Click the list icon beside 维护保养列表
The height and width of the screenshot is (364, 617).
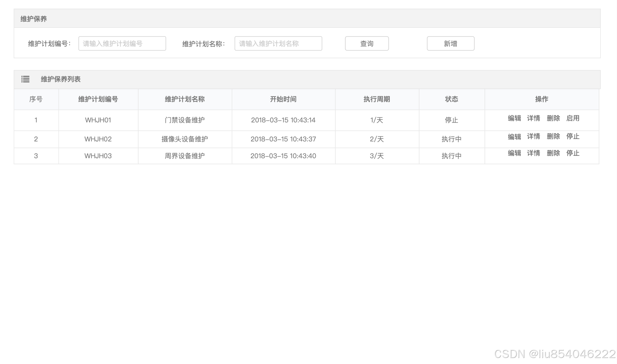point(25,79)
